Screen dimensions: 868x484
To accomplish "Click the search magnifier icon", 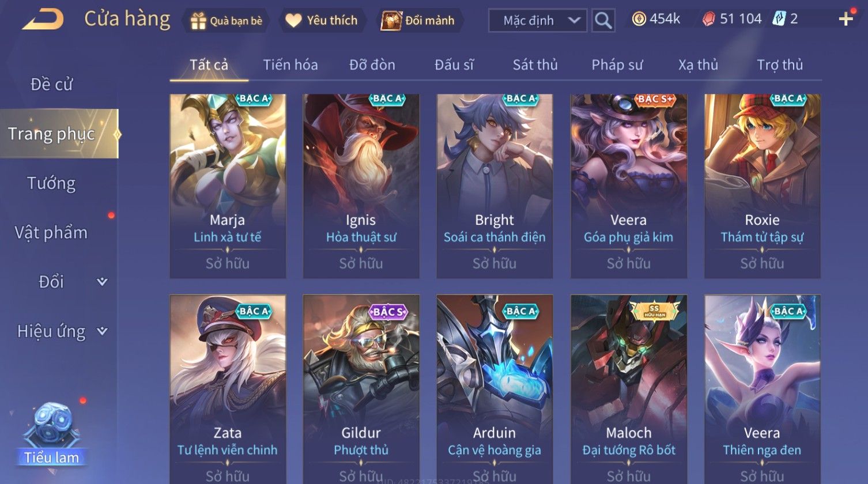I will 603,21.
